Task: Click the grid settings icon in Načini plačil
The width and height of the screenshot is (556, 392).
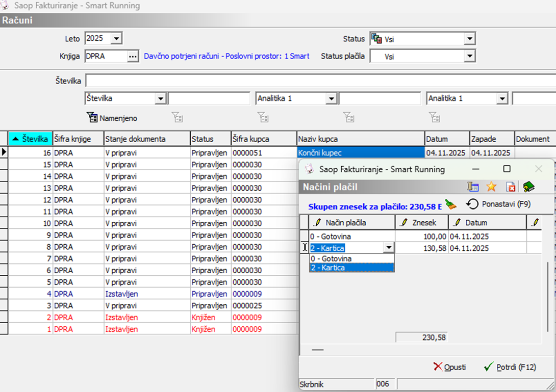Action: [473, 187]
